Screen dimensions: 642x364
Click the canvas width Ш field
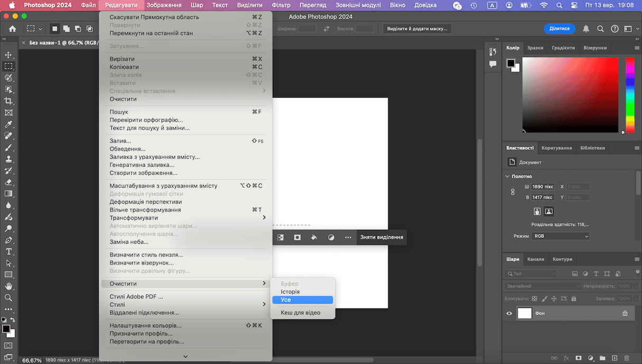coord(543,187)
